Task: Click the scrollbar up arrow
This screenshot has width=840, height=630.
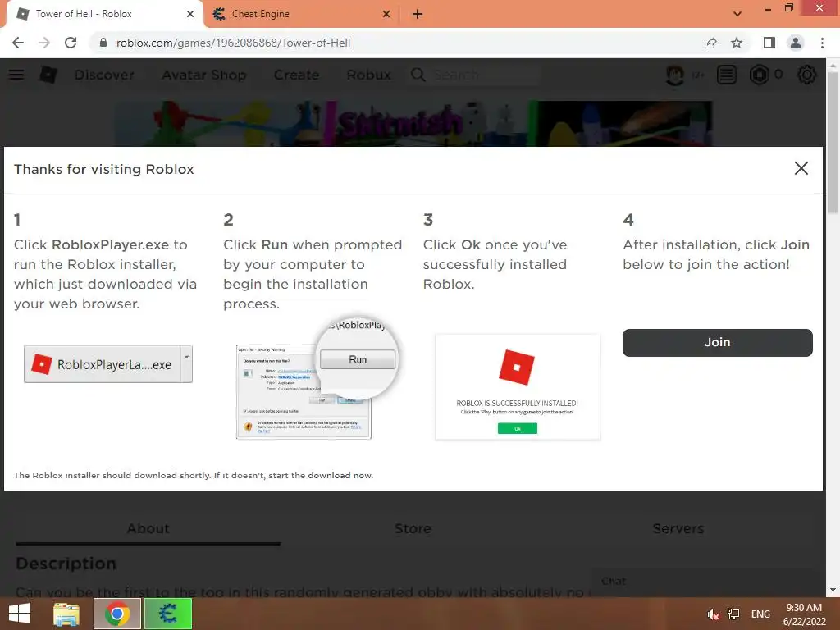Action: (833, 66)
